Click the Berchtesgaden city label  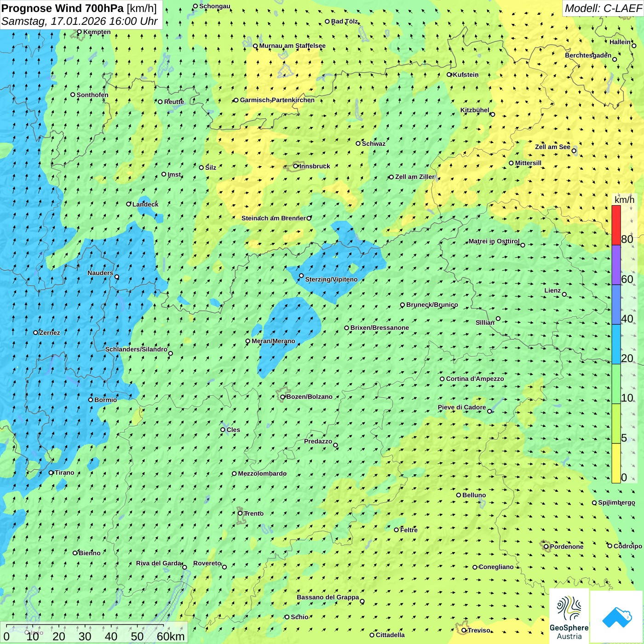click(588, 55)
